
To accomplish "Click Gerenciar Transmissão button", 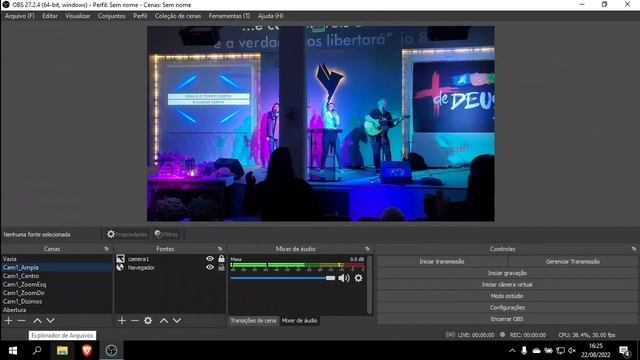I will pyautogui.click(x=572, y=261).
